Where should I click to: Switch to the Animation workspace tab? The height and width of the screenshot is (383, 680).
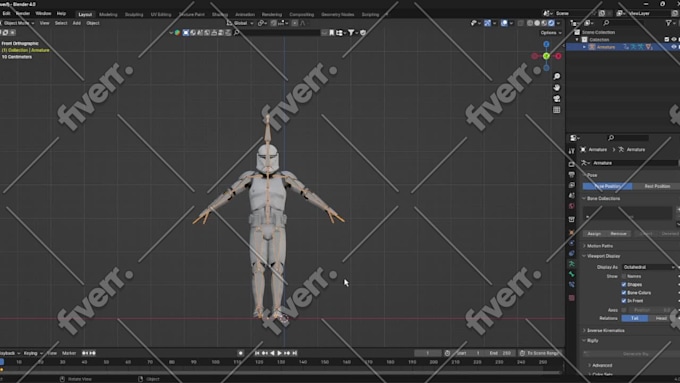click(x=245, y=14)
